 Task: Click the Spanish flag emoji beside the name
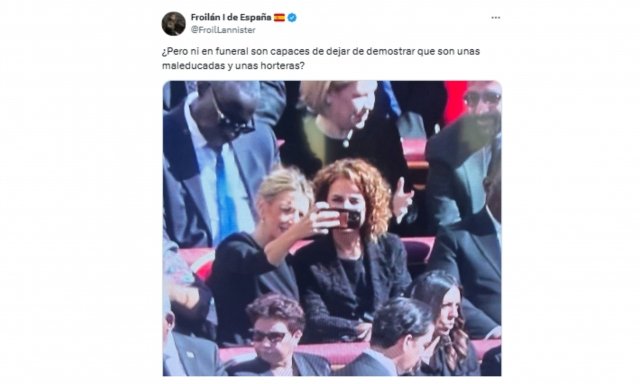coord(280,18)
